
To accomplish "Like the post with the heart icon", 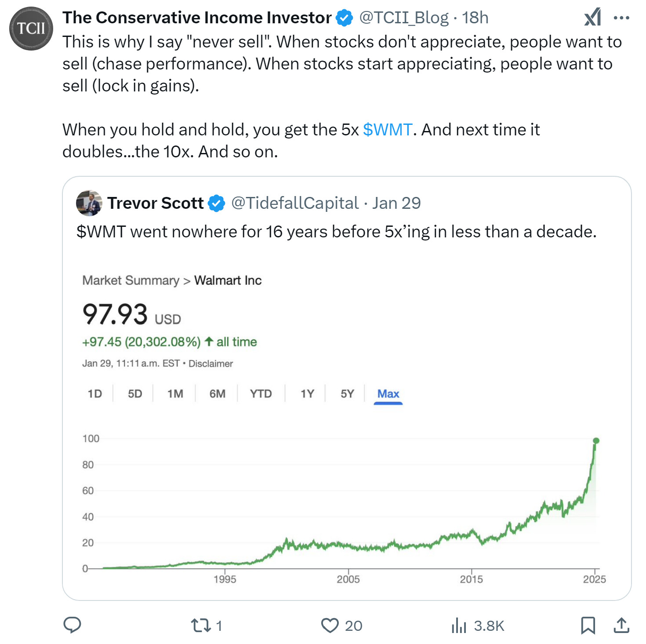I will pos(330,625).
